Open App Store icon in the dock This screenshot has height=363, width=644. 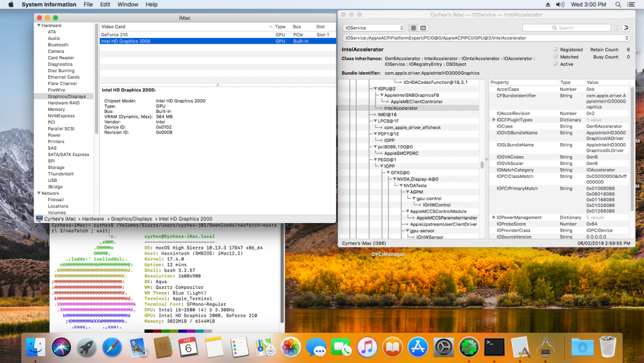click(418, 348)
